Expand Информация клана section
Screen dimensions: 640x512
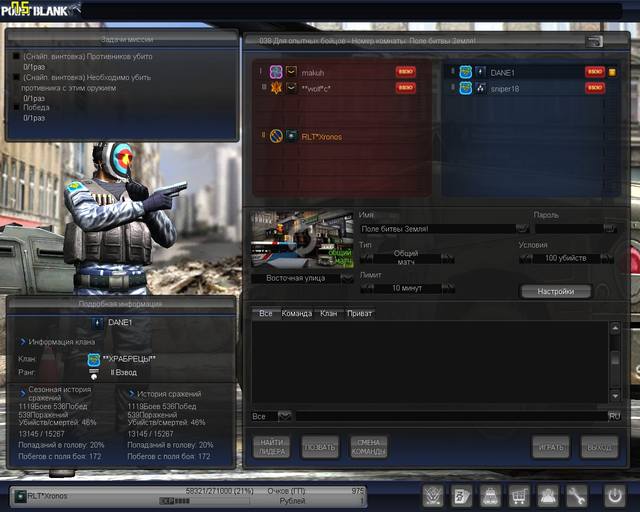[x=22, y=342]
